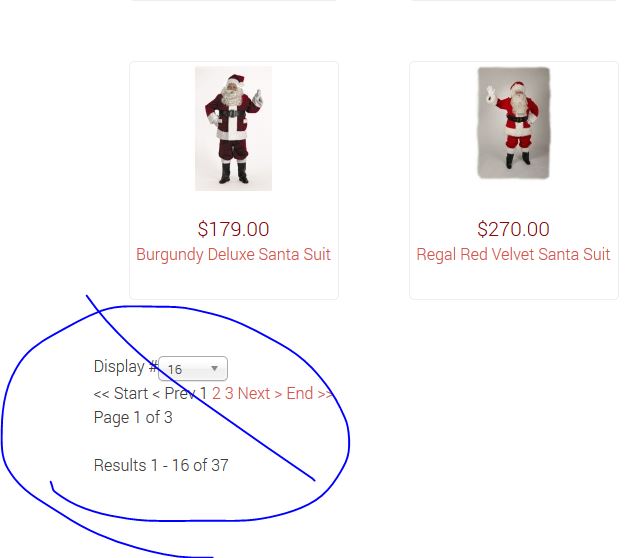Open the Regal Red Velvet Santa Suit image

[514, 123]
